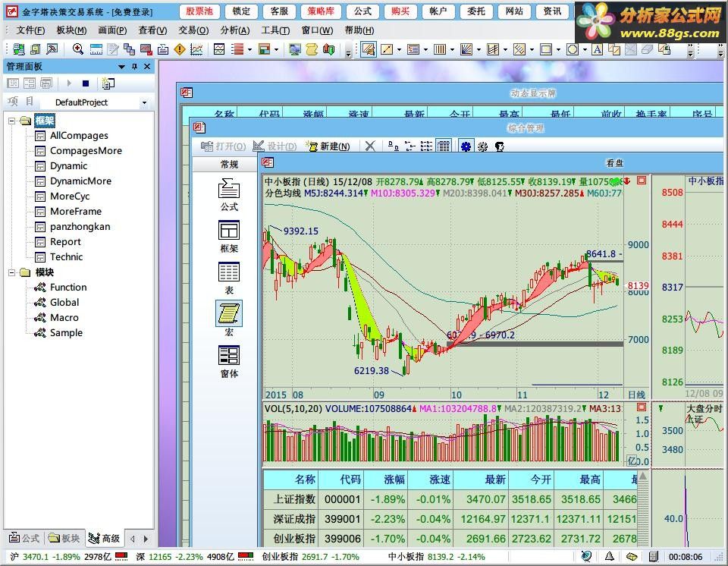The image size is (728, 566).
Task: Select the Technic frame tree item
Action: tap(67, 257)
